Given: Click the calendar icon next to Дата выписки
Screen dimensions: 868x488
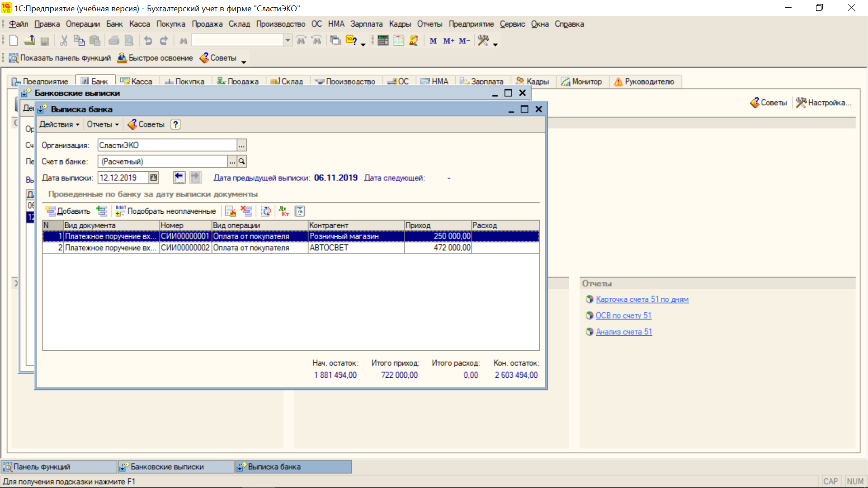Looking at the screenshot, I should pos(154,178).
